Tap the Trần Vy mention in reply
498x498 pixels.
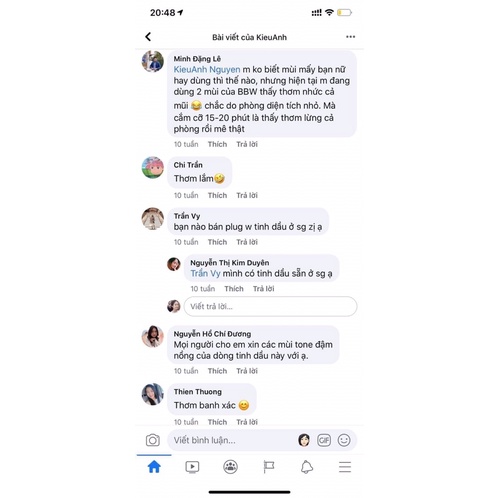205,273
